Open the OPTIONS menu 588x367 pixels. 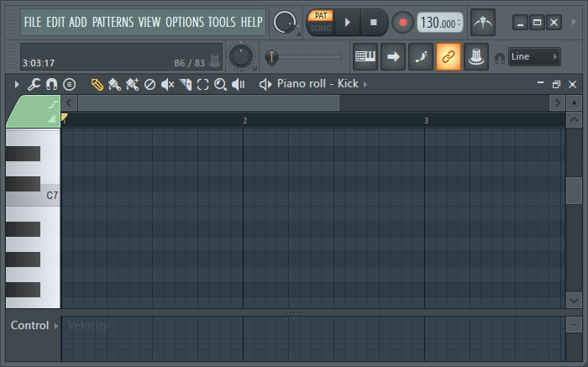click(x=185, y=22)
